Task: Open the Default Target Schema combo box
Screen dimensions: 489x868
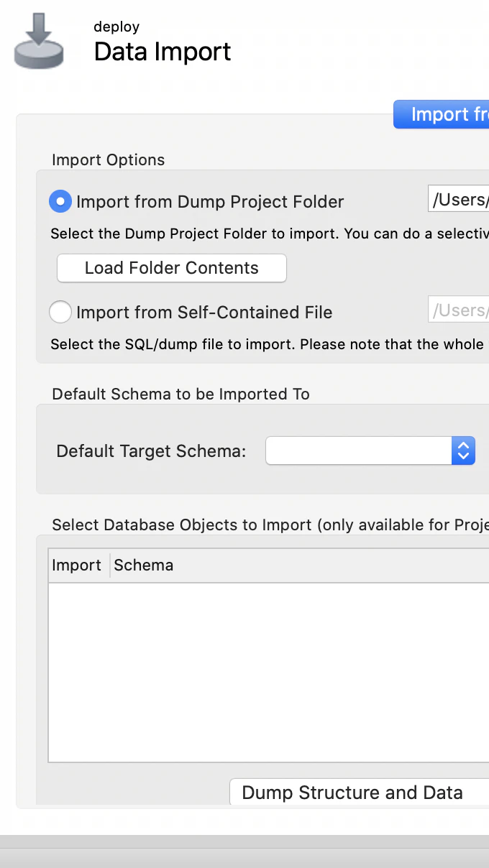Action: (370, 451)
